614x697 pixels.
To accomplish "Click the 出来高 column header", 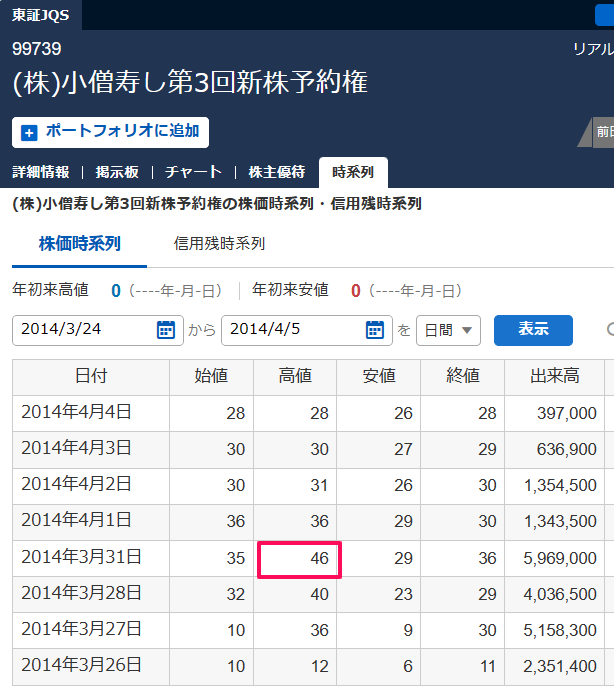I will (x=555, y=377).
